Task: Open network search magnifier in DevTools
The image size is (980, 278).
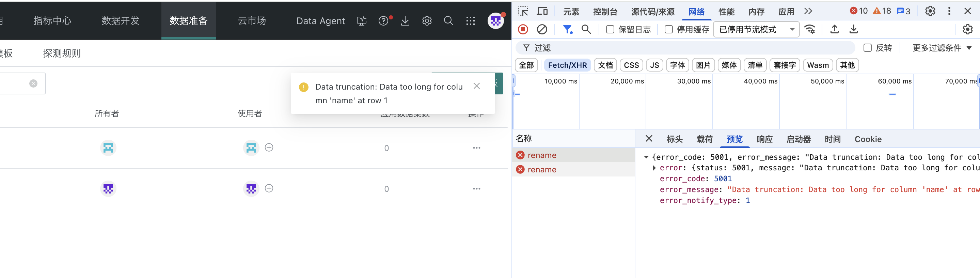Action: pyautogui.click(x=586, y=29)
